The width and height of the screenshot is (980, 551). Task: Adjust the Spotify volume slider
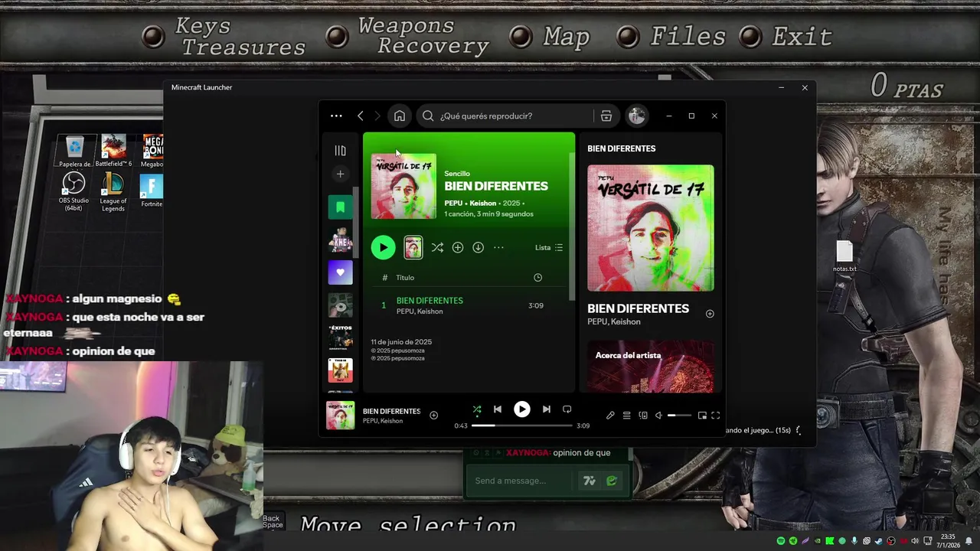pyautogui.click(x=680, y=416)
